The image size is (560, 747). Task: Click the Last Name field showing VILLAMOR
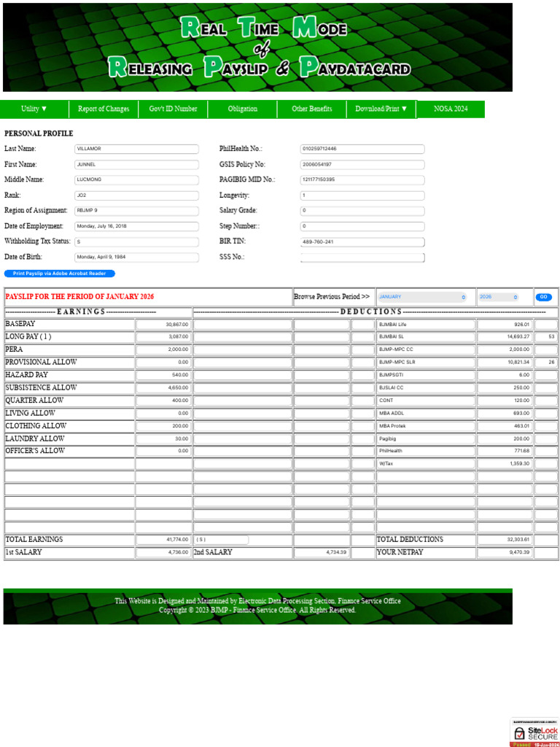[x=136, y=149]
